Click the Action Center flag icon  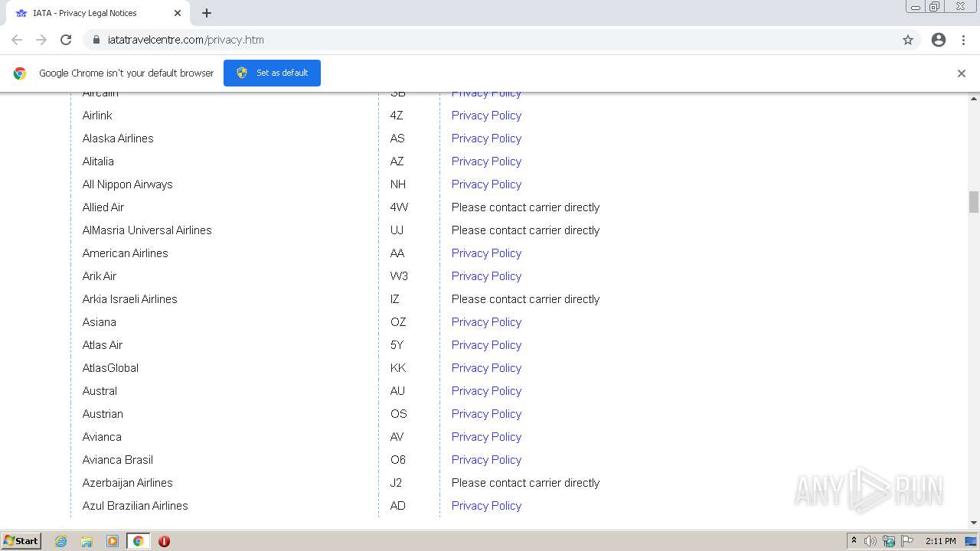[x=907, y=541]
